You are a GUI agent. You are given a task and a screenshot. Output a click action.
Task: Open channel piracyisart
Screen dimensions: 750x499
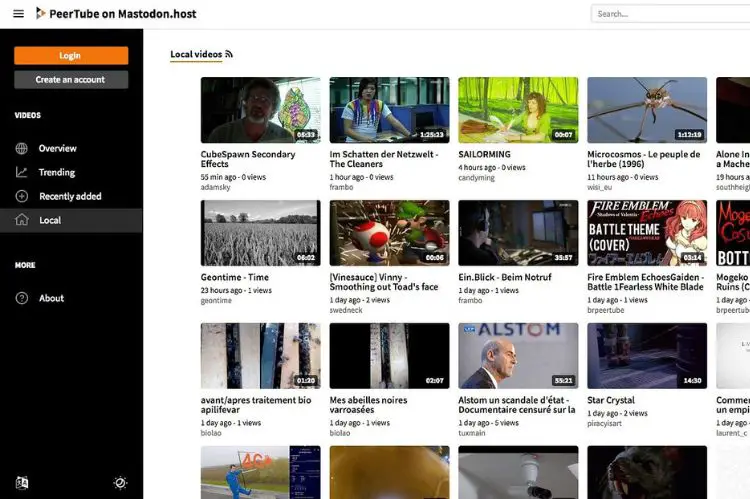(x=605, y=424)
